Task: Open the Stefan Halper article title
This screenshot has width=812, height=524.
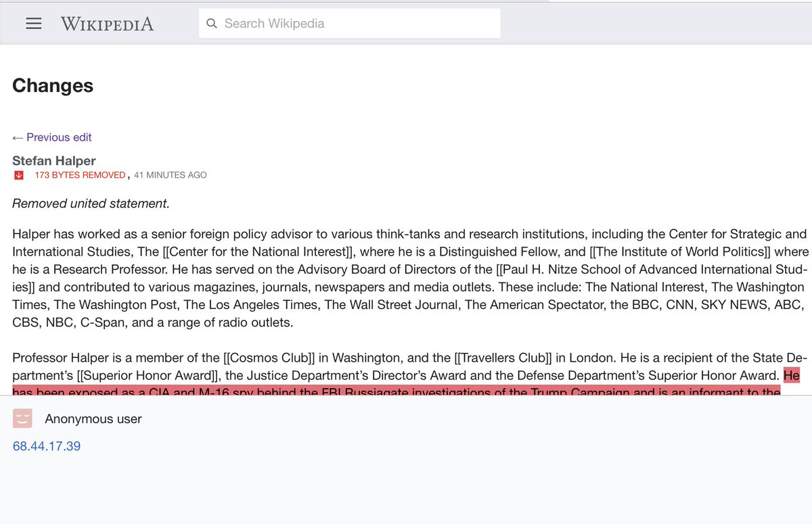Action: (x=54, y=161)
